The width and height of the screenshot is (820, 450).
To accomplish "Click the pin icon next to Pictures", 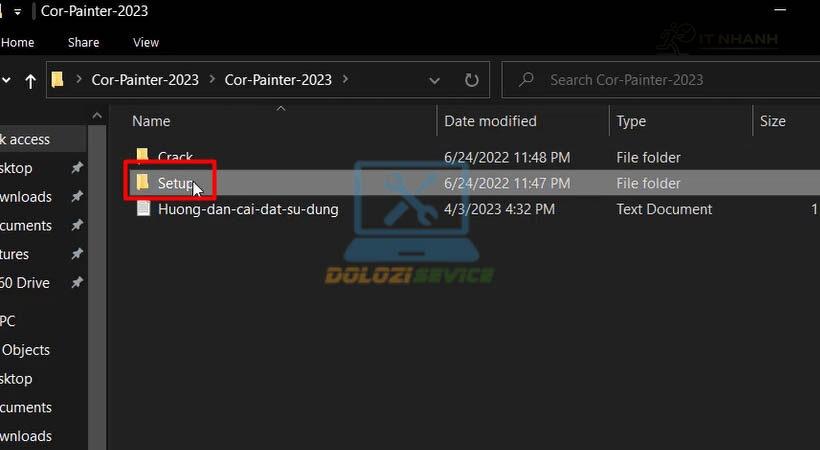I will click(x=77, y=254).
